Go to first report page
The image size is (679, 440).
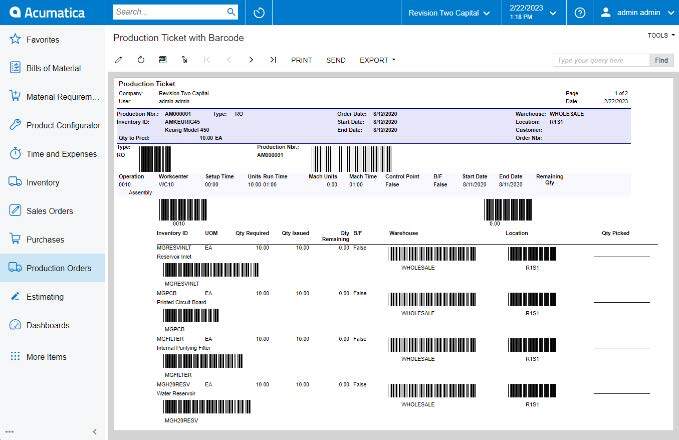tap(207, 60)
